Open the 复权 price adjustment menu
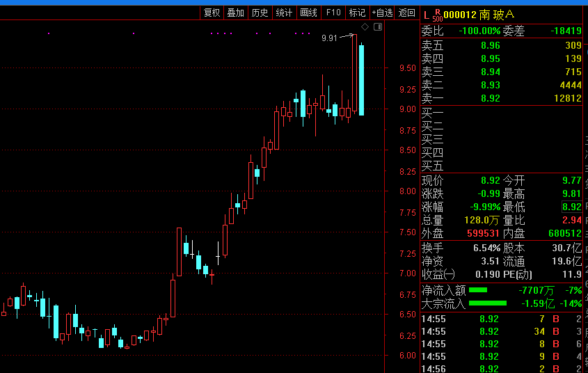This screenshot has height=373, width=588. coord(212,13)
